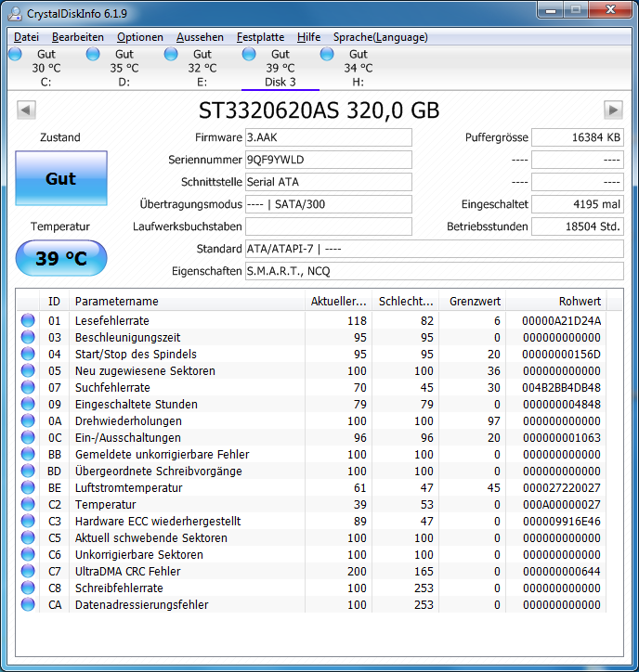
Task: Select the Disk 3 drive tab
Action: (x=280, y=68)
